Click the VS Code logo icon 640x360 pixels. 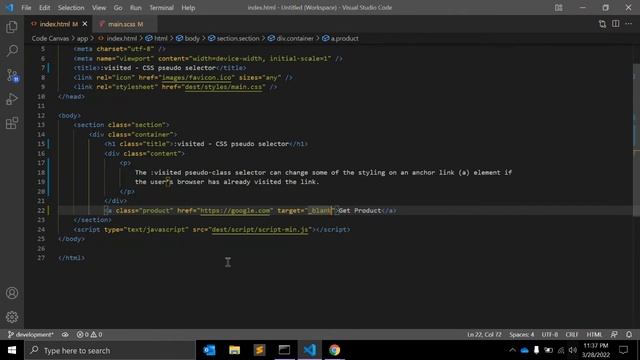(x=9, y=8)
